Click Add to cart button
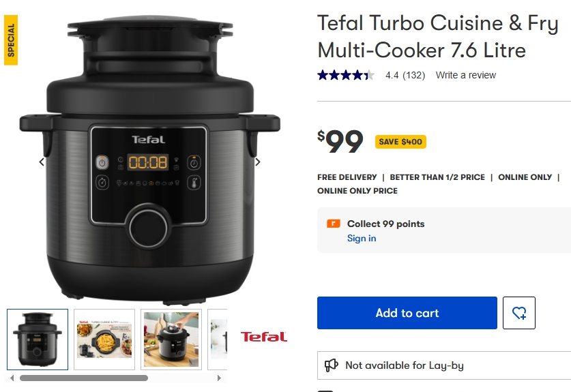 (x=407, y=313)
